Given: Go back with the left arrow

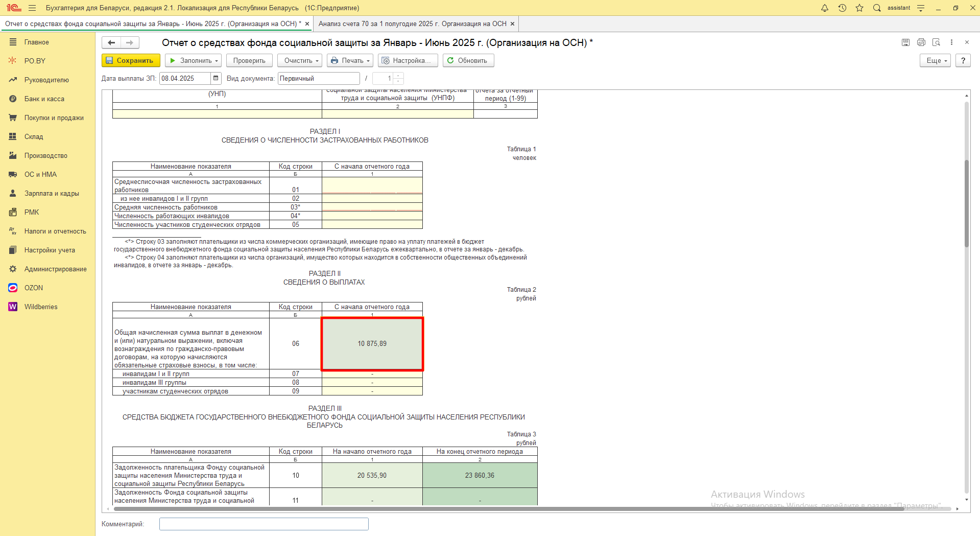Looking at the screenshot, I should tap(111, 42).
